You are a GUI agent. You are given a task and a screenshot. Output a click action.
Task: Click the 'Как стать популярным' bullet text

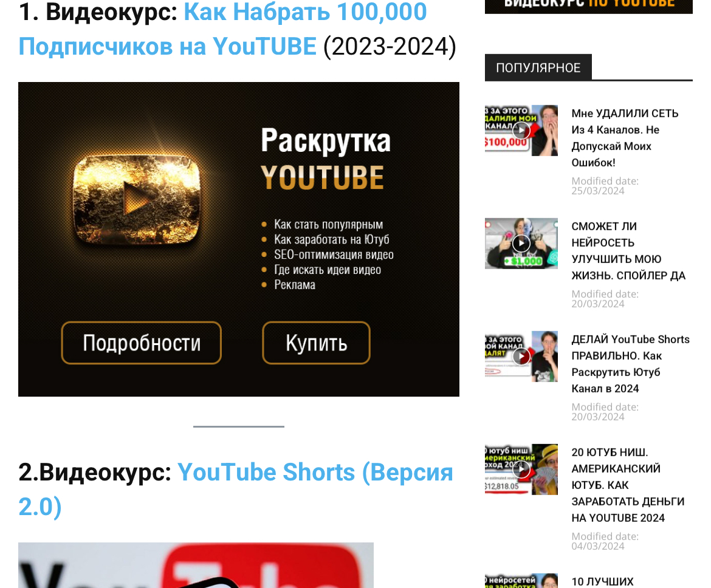click(328, 224)
